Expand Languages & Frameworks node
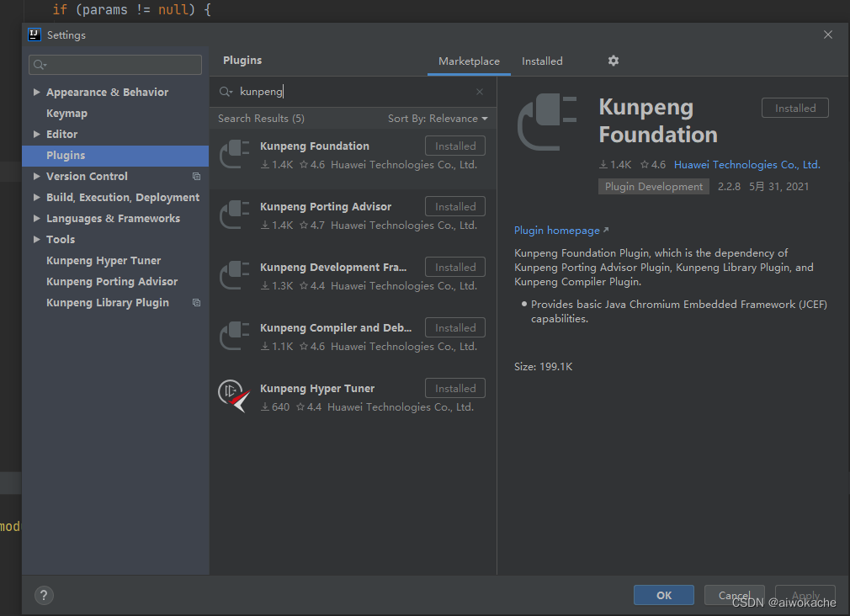 [x=36, y=219]
